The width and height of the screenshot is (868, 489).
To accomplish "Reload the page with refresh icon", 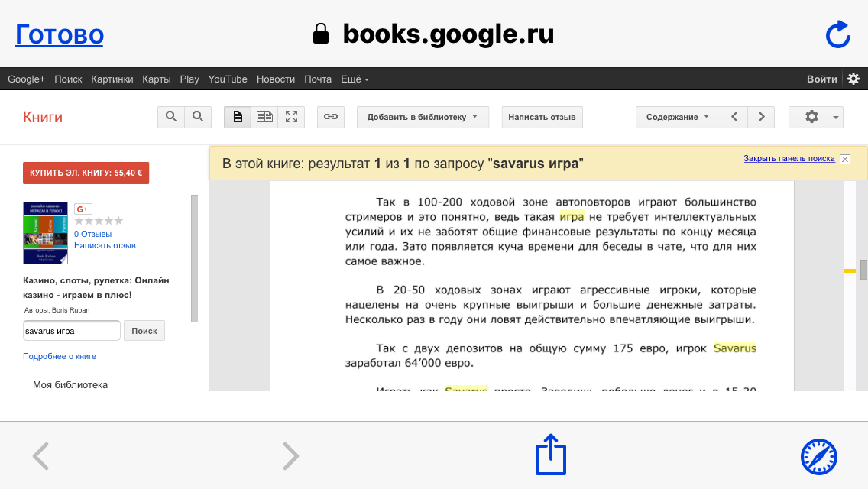I will [837, 34].
